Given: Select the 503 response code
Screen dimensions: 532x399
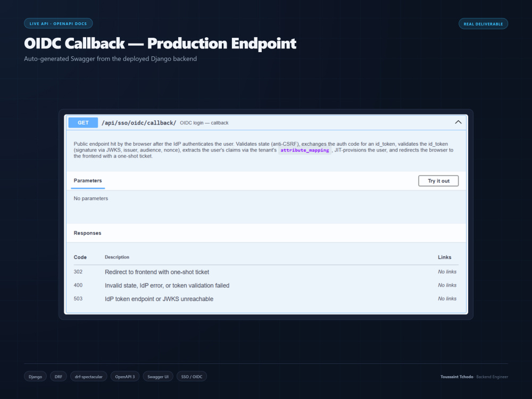Looking at the screenshot, I should click(x=78, y=298).
